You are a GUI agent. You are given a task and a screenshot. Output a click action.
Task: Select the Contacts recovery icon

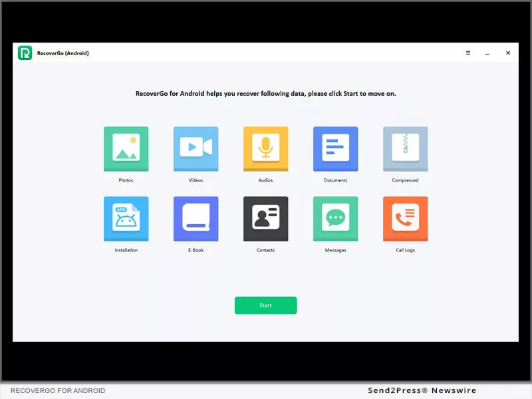pyautogui.click(x=266, y=219)
